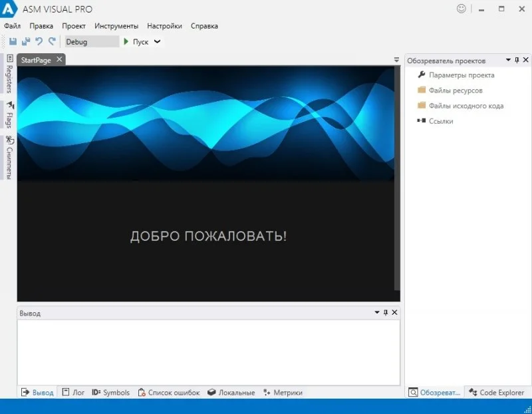532x414 pixels.
Task: Minimize the ASM Visual Pro window
Action: click(481, 9)
